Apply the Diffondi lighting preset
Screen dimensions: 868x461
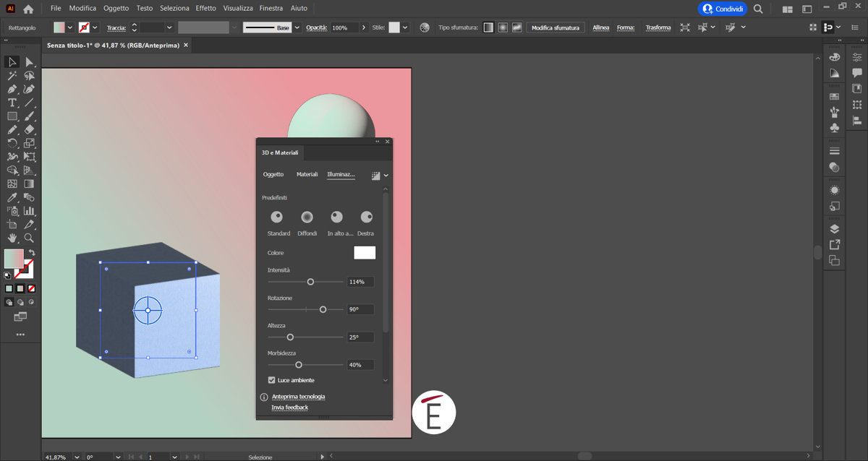[x=307, y=217]
